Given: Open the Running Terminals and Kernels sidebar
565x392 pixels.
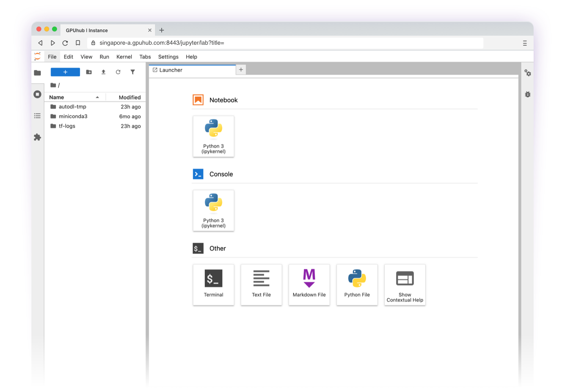Looking at the screenshot, I should (x=37, y=94).
